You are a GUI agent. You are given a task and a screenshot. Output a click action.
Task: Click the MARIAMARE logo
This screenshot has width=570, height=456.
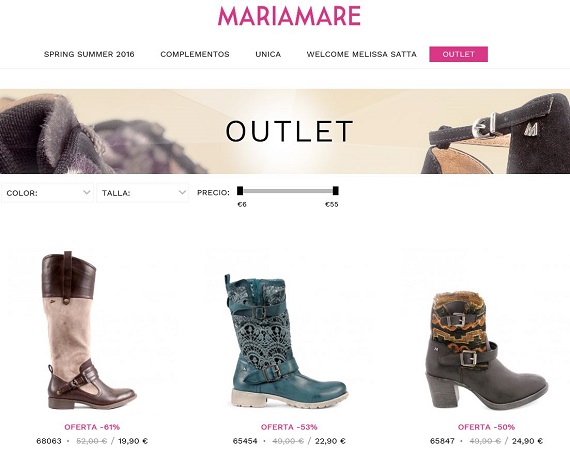click(289, 16)
